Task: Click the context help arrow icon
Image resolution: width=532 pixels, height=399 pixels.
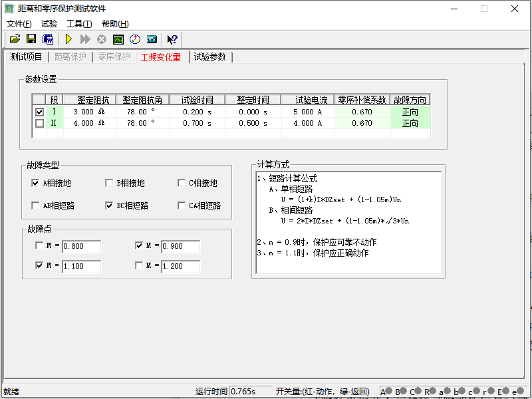Action: [x=172, y=40]
